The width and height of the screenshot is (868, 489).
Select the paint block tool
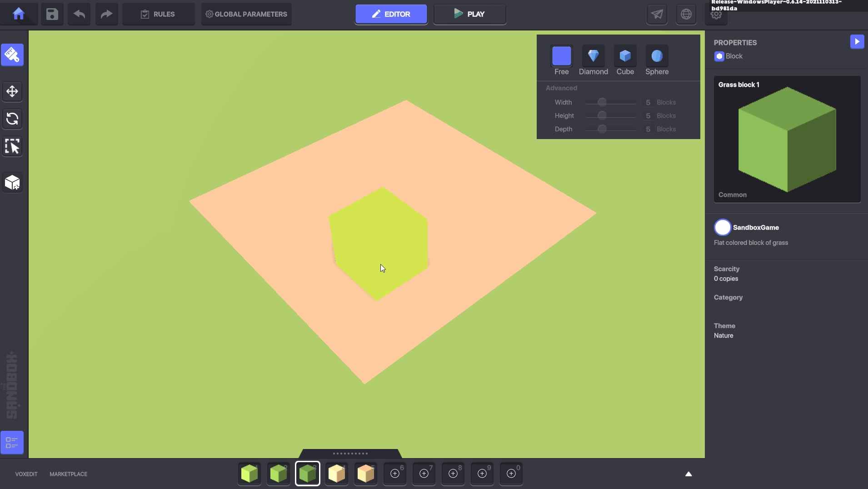pyautogui.click(x=12, y=55)
